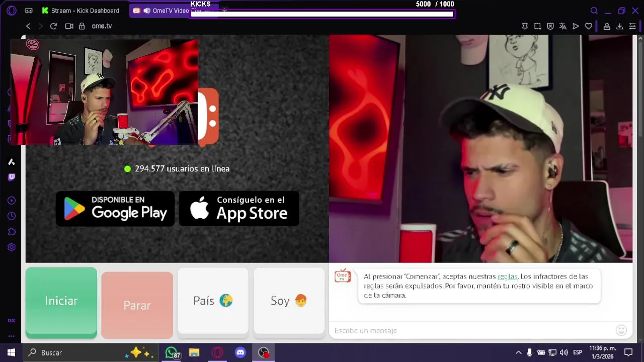
Task: Go back to previous page
Action: tap(28, 26)
